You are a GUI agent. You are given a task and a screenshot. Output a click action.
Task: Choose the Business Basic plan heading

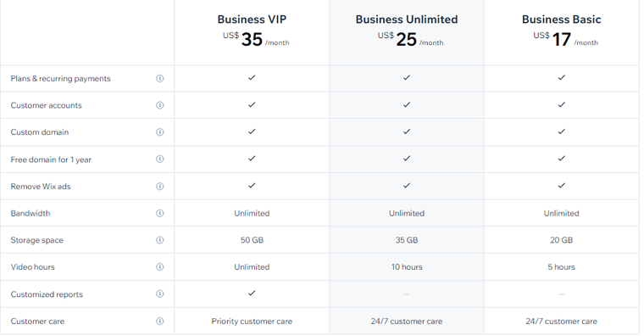(562, 20)
